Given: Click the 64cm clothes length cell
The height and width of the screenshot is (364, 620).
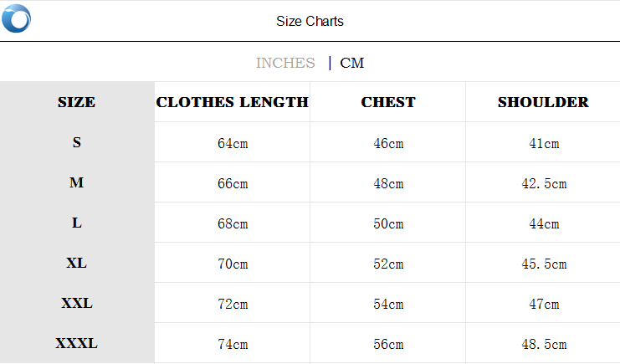Looking at the screenshot, I should pos(233,143).
